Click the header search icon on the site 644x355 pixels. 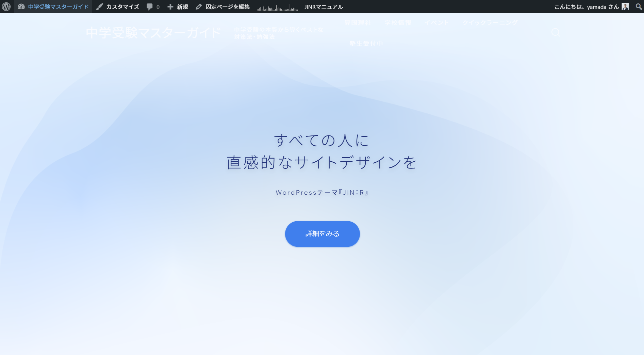[555, 33]
